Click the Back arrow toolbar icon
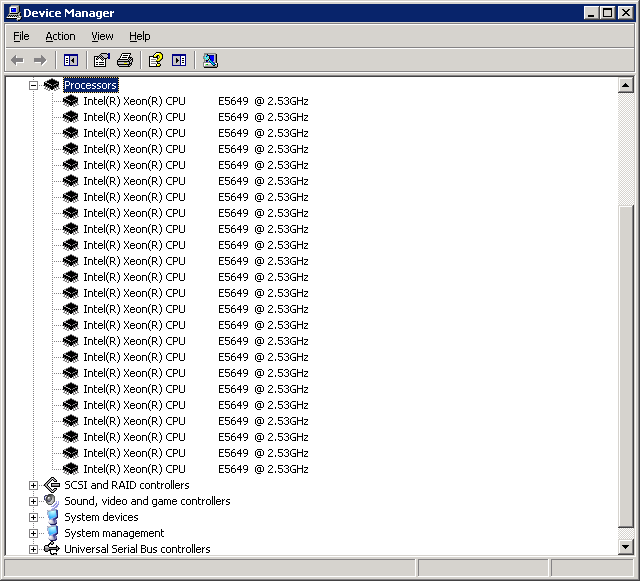This screenshot has width=640, height=581. coord(17,60)
